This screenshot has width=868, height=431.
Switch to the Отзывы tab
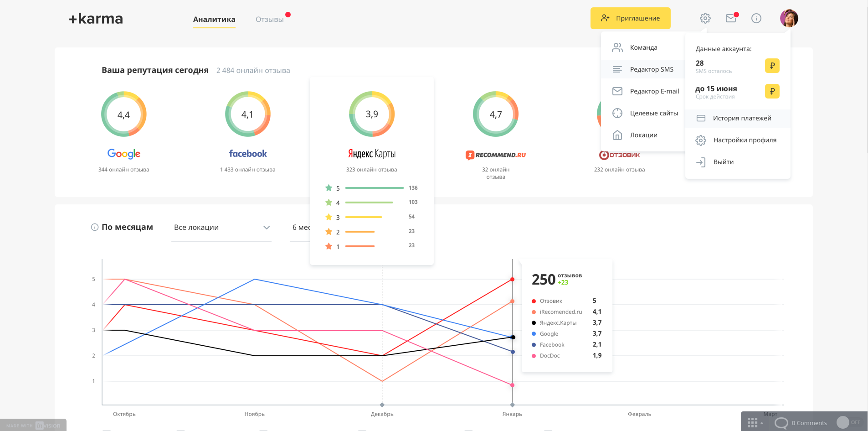(270, 19)
